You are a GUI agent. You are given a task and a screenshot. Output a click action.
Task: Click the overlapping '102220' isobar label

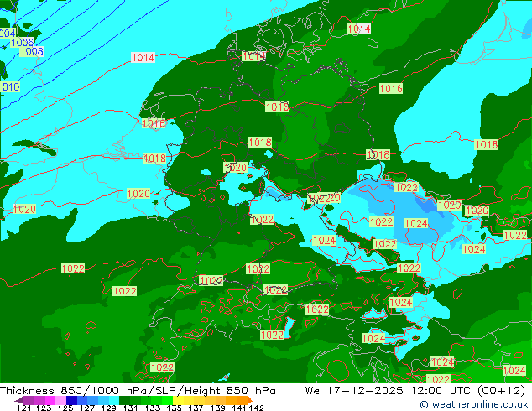click(324, 198)
